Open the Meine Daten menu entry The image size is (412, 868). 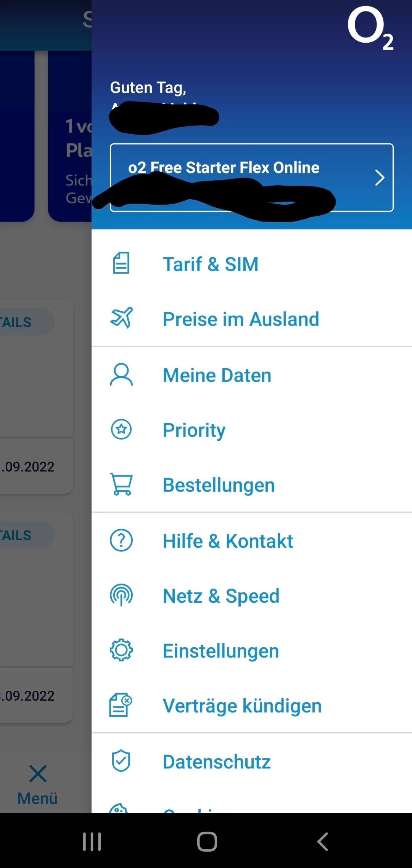tap(217, 375)
